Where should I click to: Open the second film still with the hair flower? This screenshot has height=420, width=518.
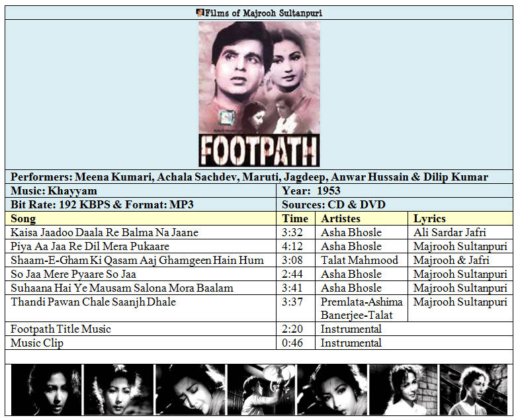coord(118,390)
